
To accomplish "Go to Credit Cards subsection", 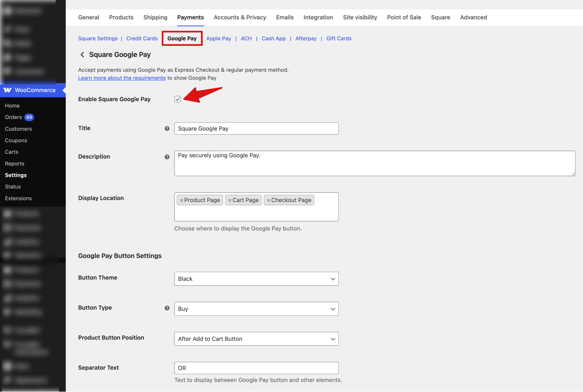I will point(142,38).
